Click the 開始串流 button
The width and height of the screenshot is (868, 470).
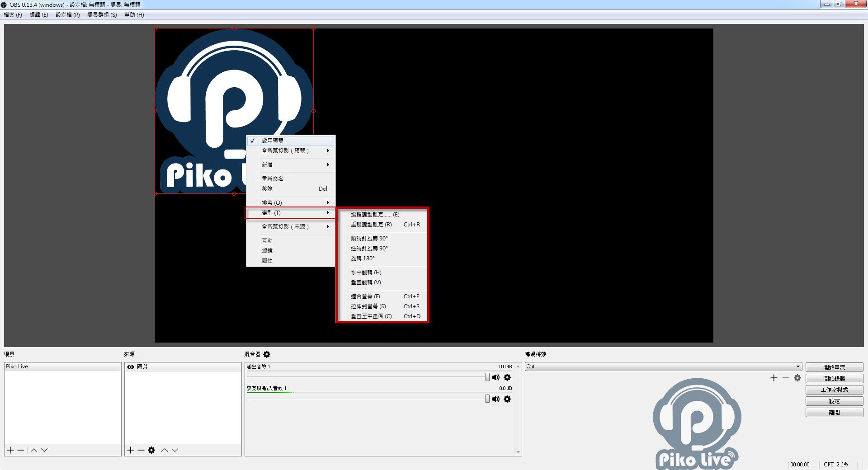(834, 367)
